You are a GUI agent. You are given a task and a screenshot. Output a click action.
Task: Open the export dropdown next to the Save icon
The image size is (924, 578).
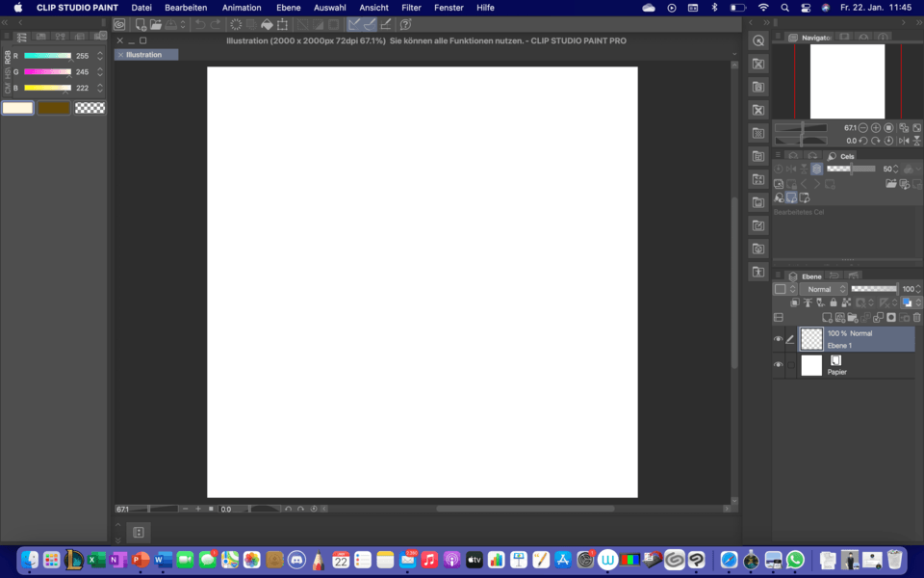pyautogui.click(x=185, y=24)
